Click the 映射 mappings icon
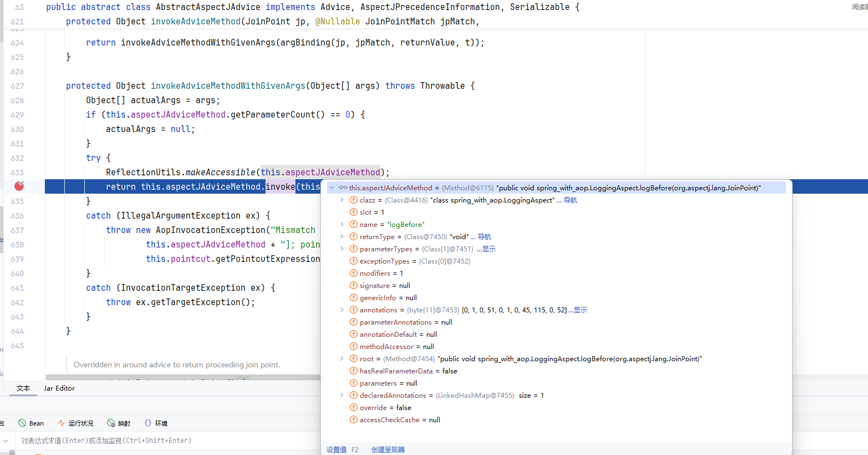The width and height of the screenshot is (868, 455). [x=111, y=423]
